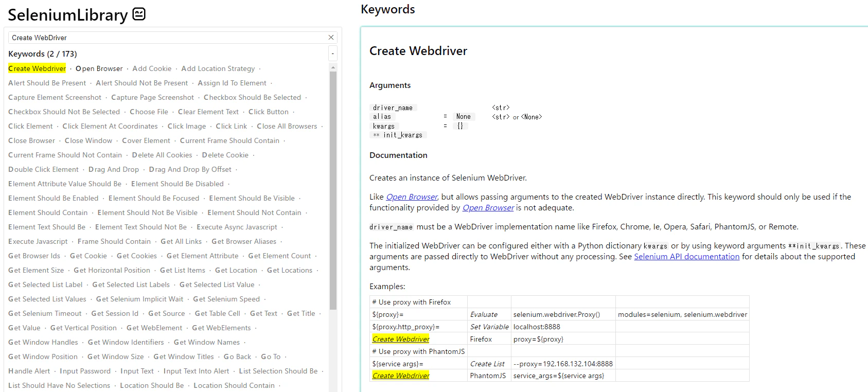Image resolution: width=868 pixels, height=392 pixels.
Task: Select Add Location Strategy keyword
Action: [x=218, y=68]
